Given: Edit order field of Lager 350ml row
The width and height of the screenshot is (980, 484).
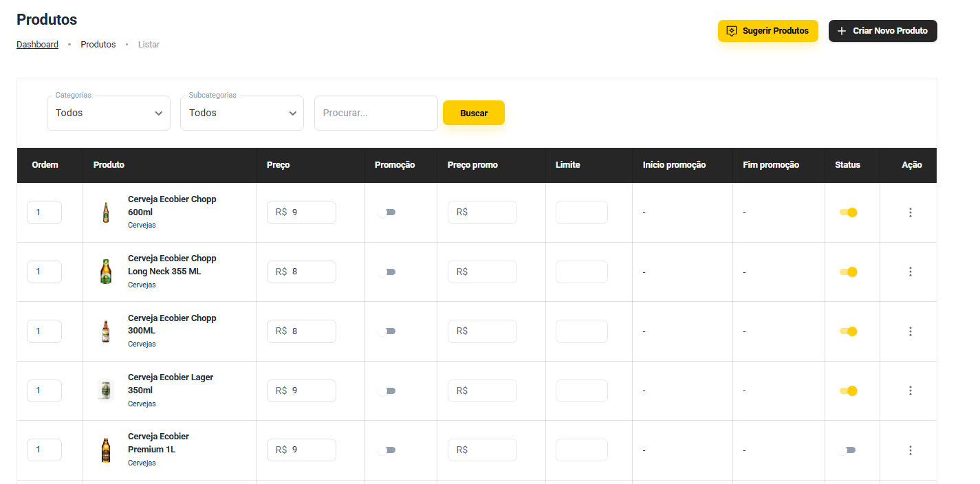Looking at the screenshot, I should click(x=44, y=390).
